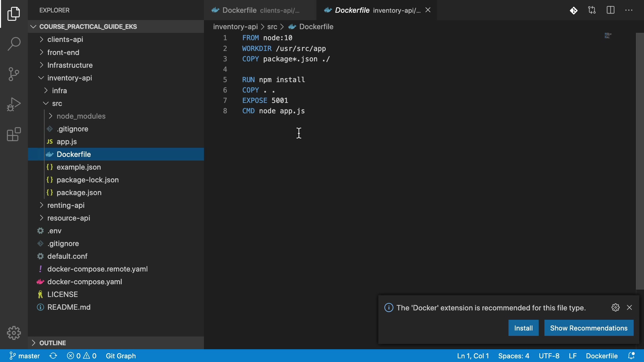Viewport: 644px width, 362px height.
Task: Click the Split Editor Right icon
Action: click(610, 10)
